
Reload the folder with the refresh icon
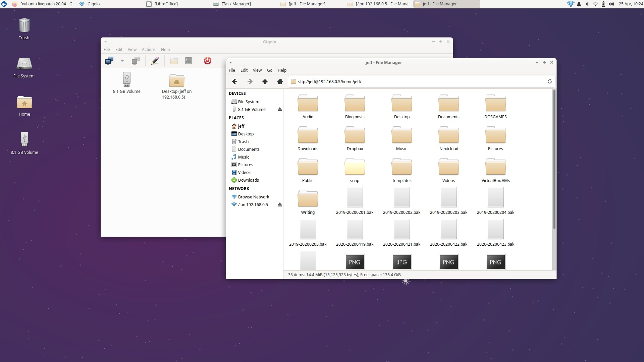(549, 81)
